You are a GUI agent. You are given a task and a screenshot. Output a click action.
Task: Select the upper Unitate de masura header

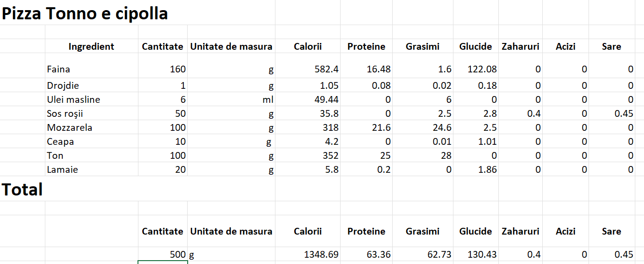[231, 46]
